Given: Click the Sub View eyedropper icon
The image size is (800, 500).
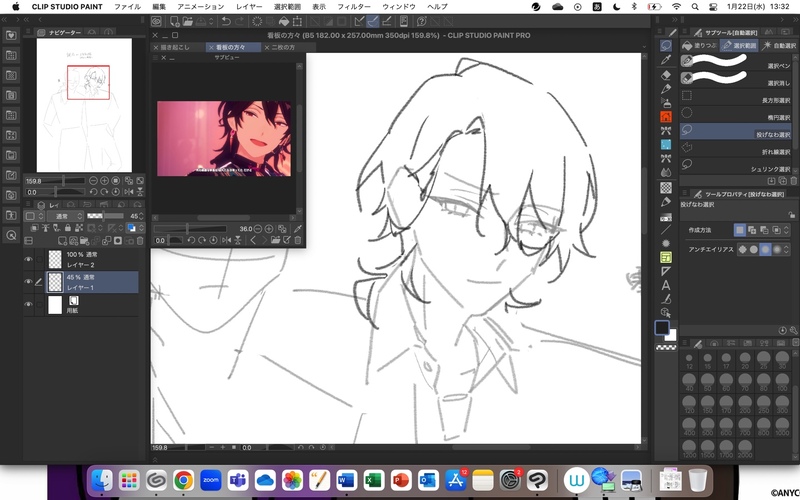Looking at the screenshot, I should point(298,229).
